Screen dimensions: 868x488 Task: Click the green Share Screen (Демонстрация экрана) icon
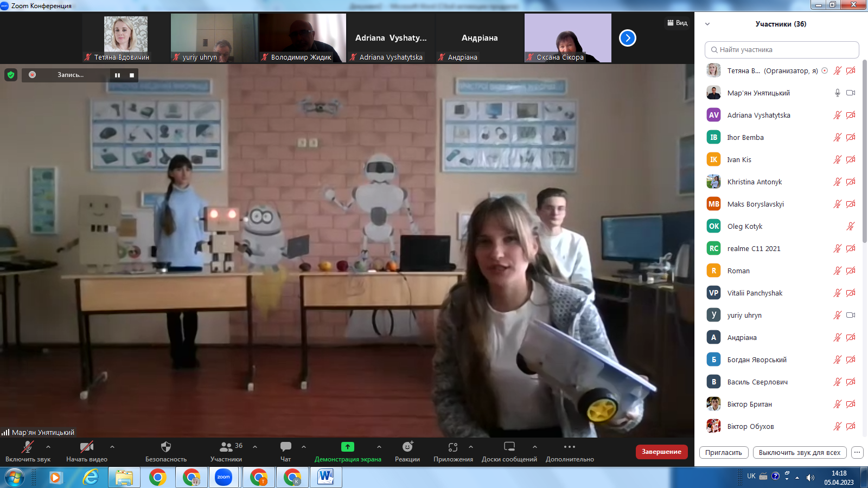(347, 447)
